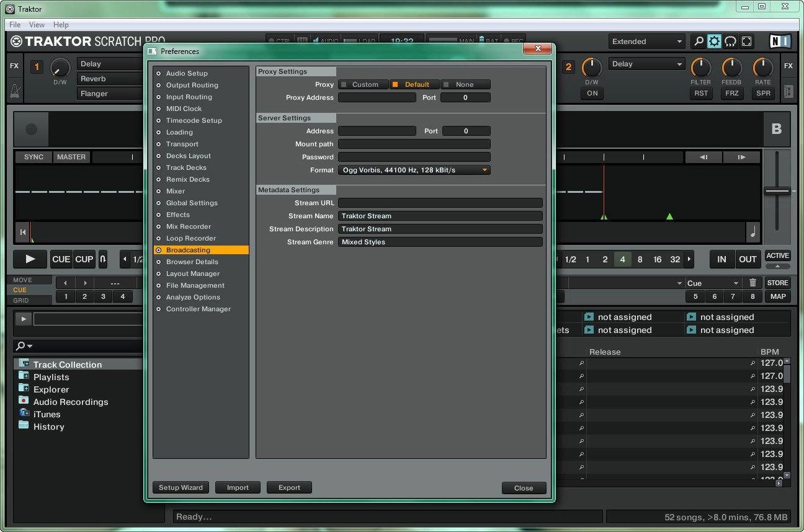Open the right FX panel button
Screen dimensions: 804x532
pos(788,66)
